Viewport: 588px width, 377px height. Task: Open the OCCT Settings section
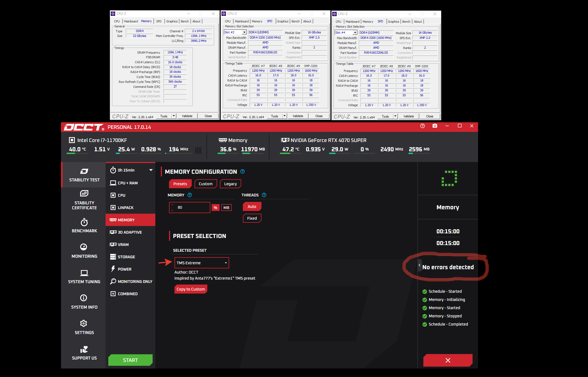click(84, 327)
